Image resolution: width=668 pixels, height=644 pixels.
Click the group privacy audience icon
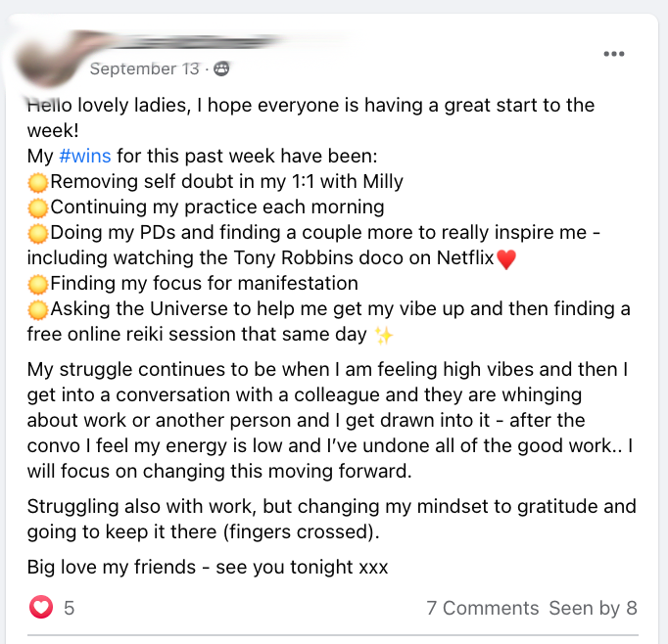coord(221,69)
